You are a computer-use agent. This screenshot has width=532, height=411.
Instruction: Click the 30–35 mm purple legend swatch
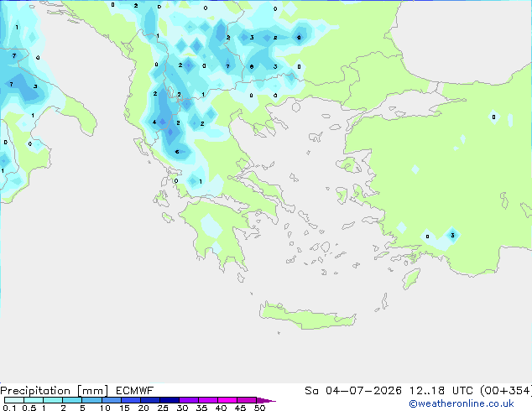click(188, 400)
